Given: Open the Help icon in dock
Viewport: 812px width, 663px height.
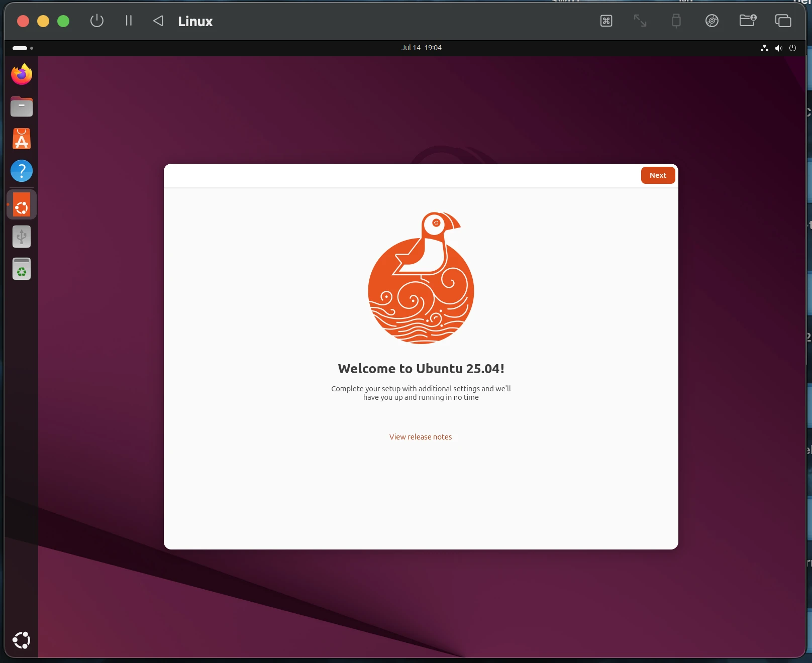Looking at the screenshot, I should [22, 171].
